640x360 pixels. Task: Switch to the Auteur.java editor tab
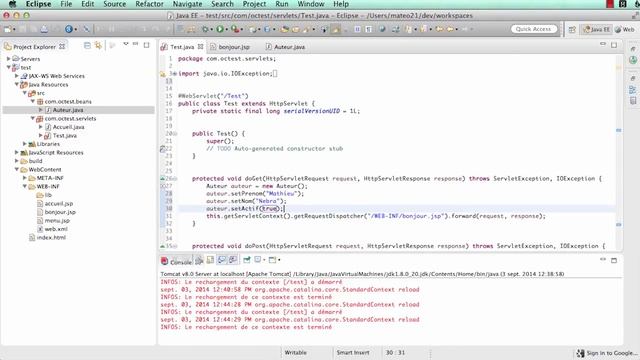[x=285, y=47]
